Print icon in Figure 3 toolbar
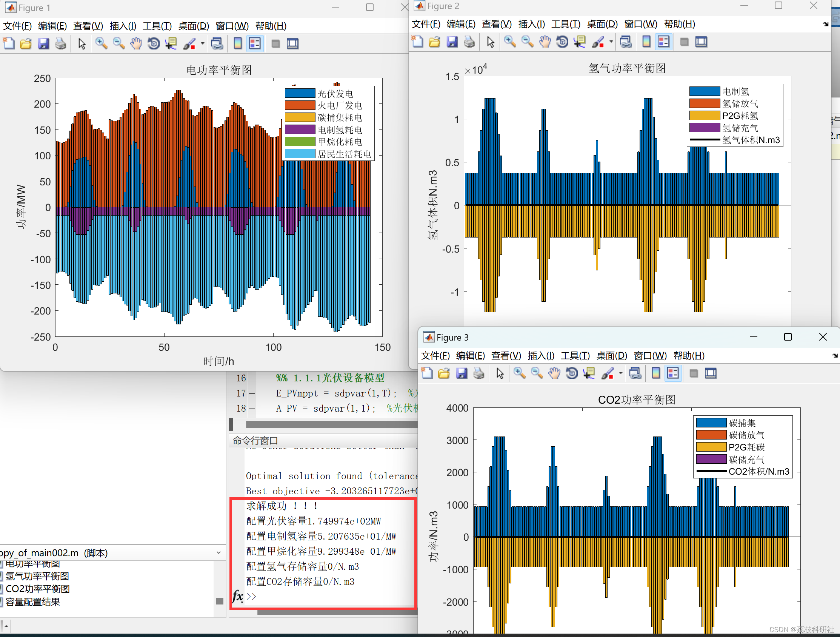This screenshot has width=840, height=637. (478, 373)
